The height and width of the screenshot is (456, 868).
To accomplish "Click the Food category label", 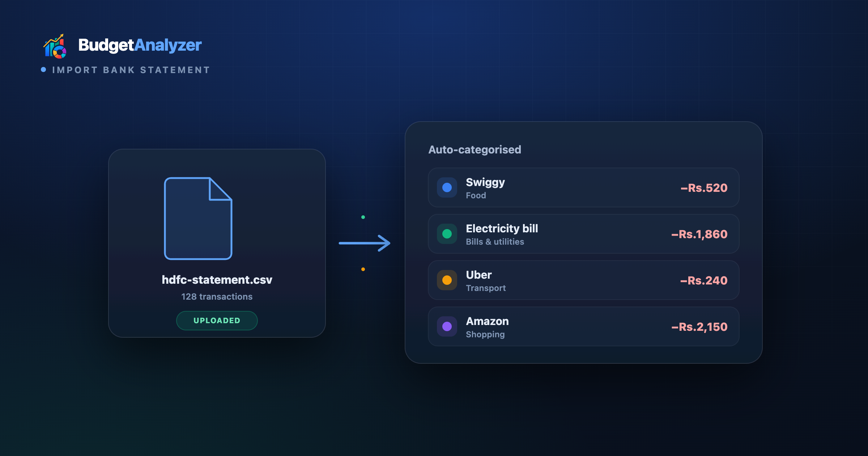I will [476, 195].
